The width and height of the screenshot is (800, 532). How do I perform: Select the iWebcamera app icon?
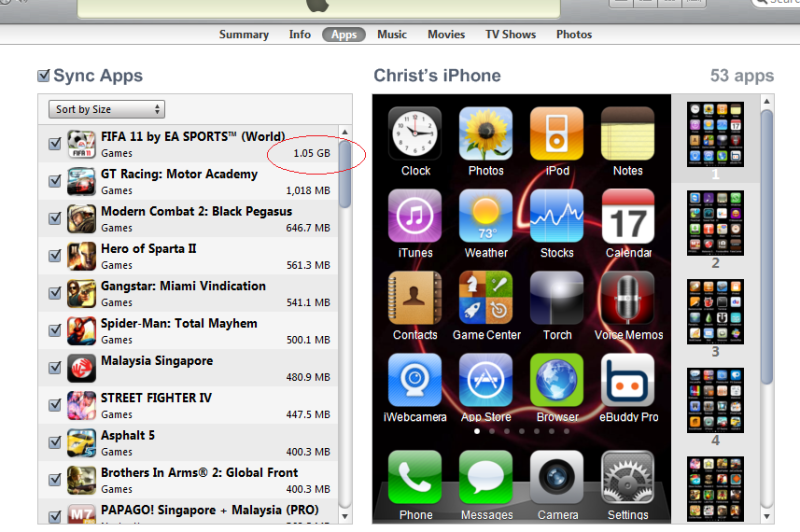tap(415, 380)
